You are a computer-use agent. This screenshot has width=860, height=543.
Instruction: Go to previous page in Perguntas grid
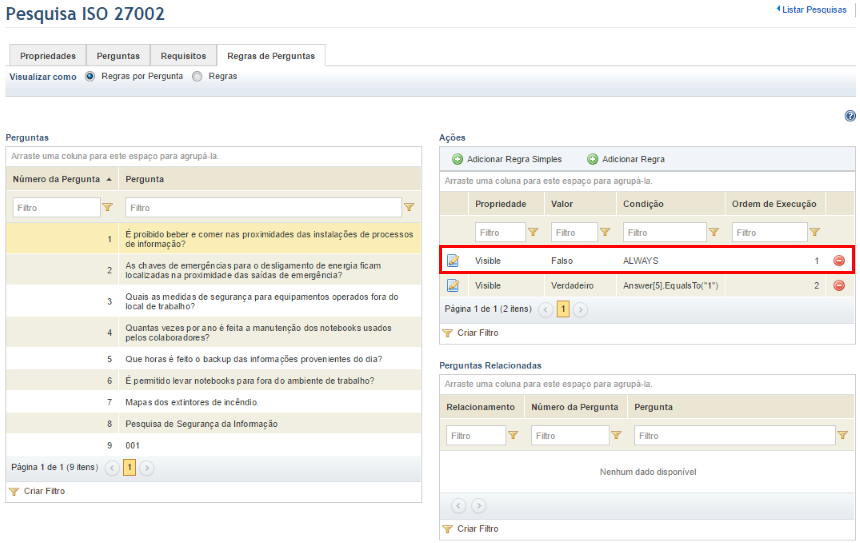pos(112,468)
